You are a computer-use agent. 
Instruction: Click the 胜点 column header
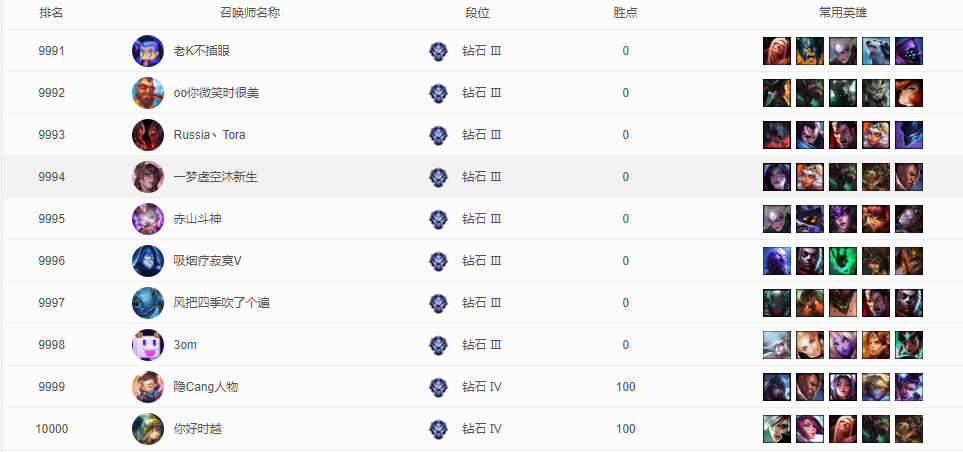tap(626, 13)
